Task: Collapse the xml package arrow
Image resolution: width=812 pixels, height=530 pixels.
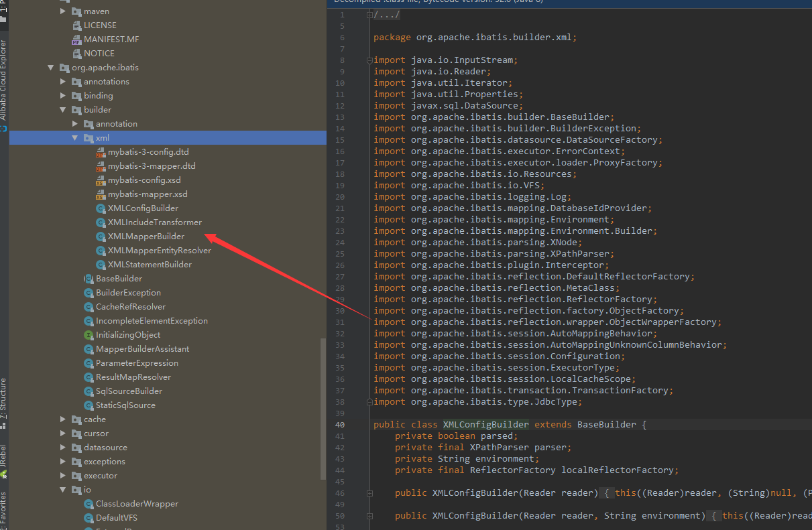Action: (75, 138)
